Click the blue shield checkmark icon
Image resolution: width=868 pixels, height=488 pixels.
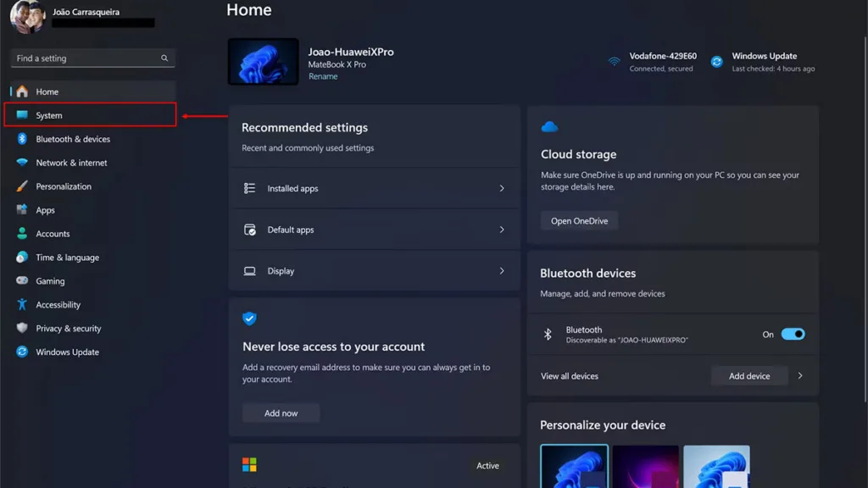(250, 319)
